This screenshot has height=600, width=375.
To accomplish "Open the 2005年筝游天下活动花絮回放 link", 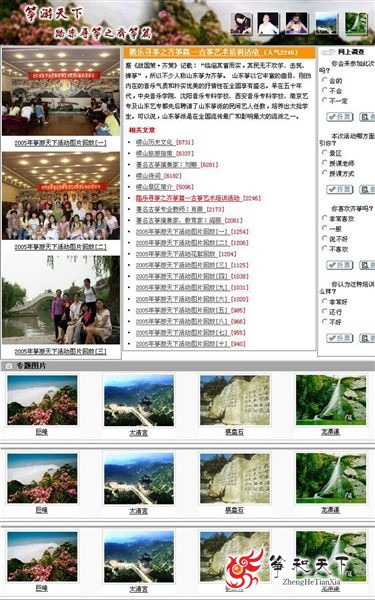I will click(176, 254).
